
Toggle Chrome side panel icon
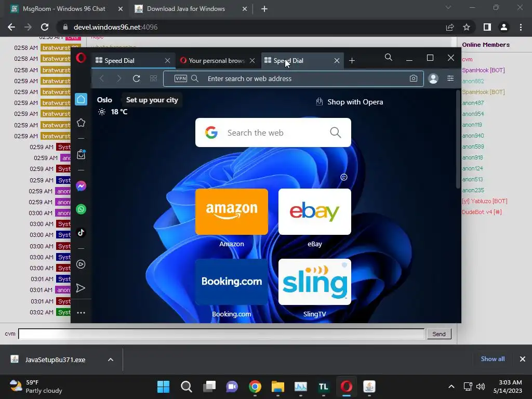(x=487, y=27)
